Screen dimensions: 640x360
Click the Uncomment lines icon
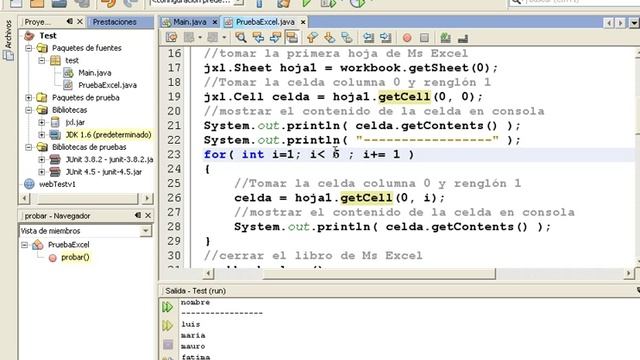(x=463, y=38)
